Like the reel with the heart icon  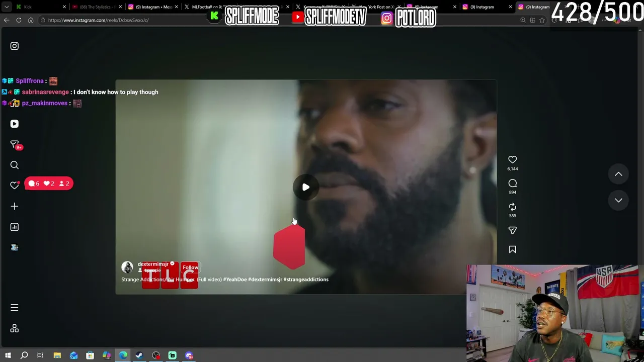point(512,160)
